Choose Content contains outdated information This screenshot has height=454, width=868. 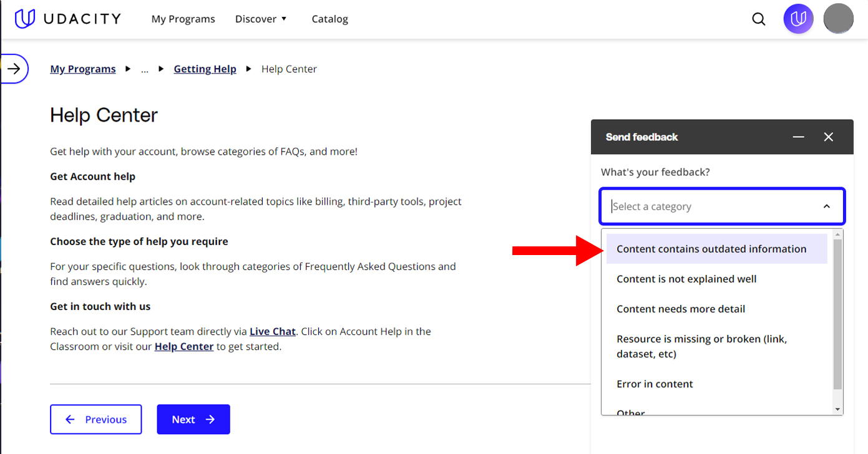coord(717,249)
